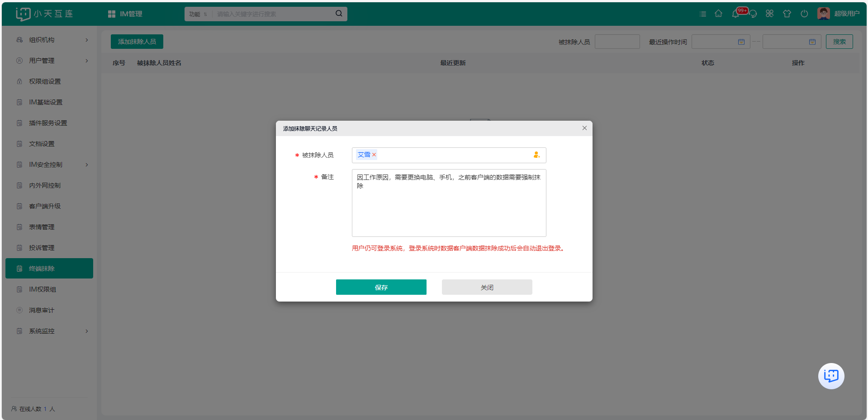Click the 超级用户 username text

pos(847,14)
